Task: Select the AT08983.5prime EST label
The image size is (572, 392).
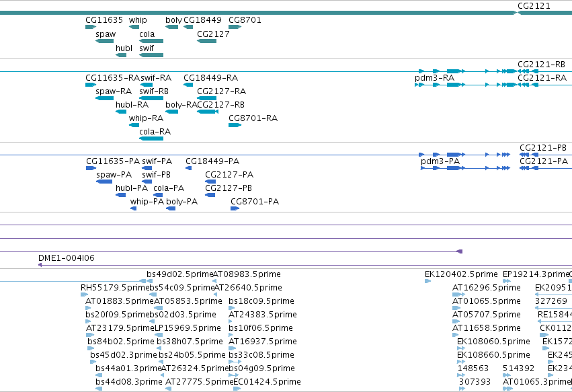Action: (x=247, y=274)
